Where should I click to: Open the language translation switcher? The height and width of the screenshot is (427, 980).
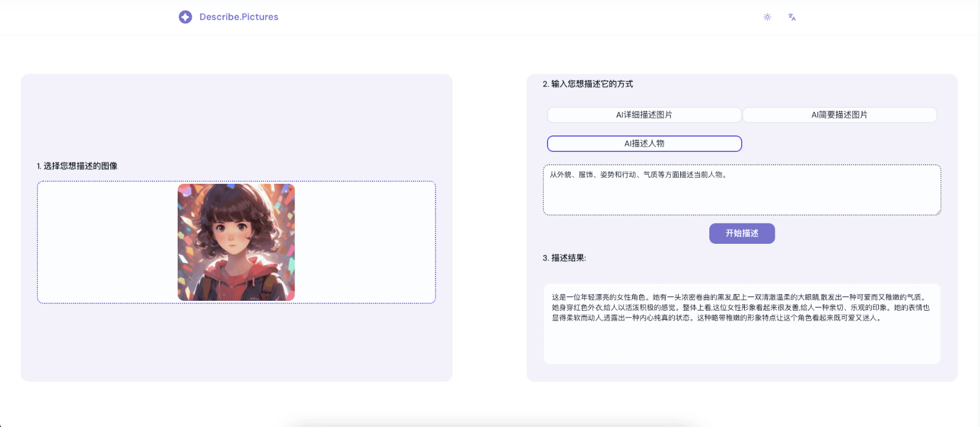point(791,17)
